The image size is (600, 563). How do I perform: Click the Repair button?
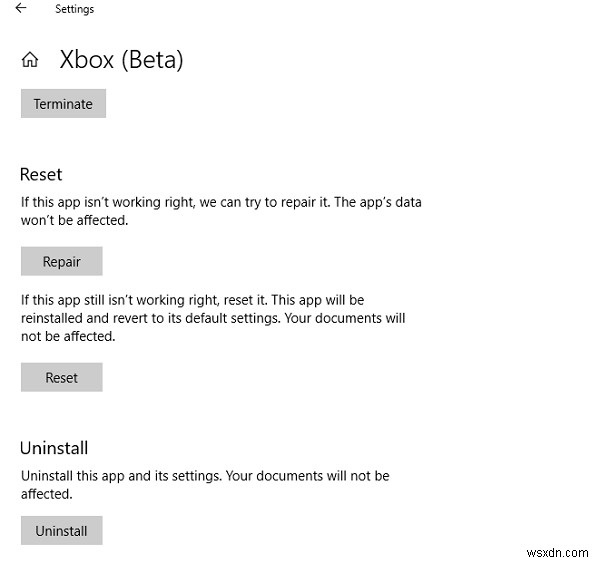[x=61, y=262]
